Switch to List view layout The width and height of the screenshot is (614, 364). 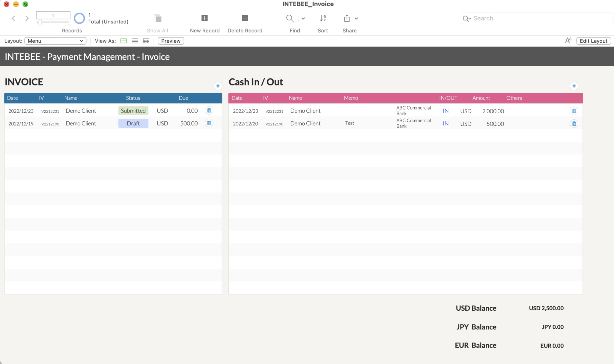(135, 41)
